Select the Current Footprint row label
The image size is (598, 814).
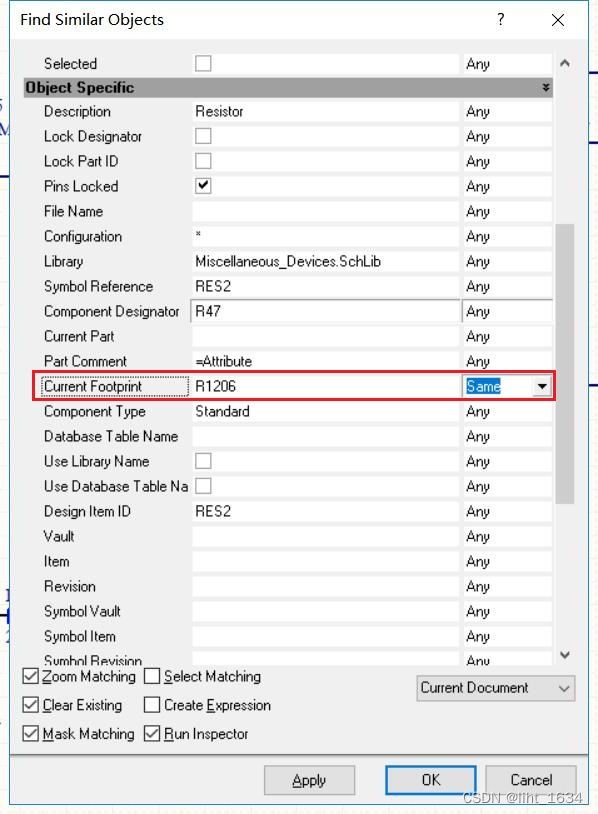(93, 386)
